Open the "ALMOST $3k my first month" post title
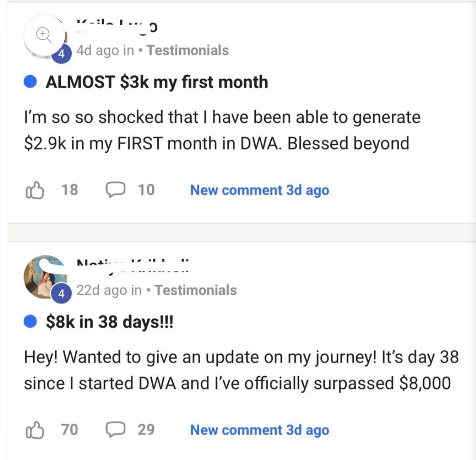The image size is (476, 460). click(x=156, y=82)
